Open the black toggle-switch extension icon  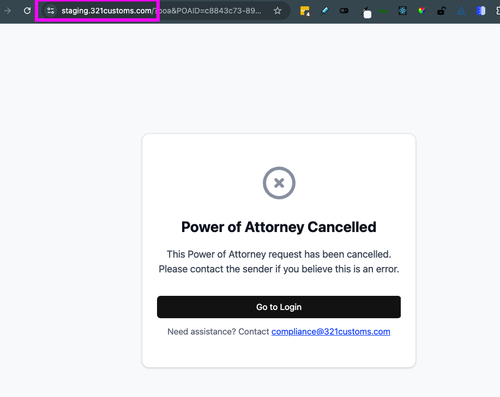(x=344, y=11)
